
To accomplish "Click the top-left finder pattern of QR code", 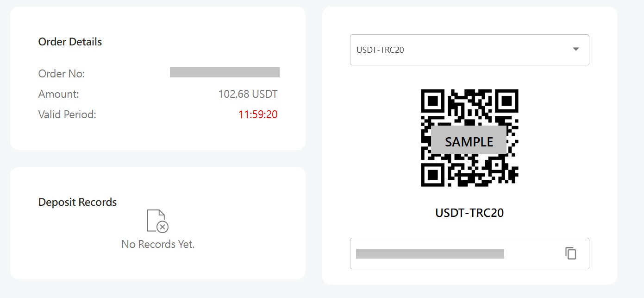I will click(432, 101).
